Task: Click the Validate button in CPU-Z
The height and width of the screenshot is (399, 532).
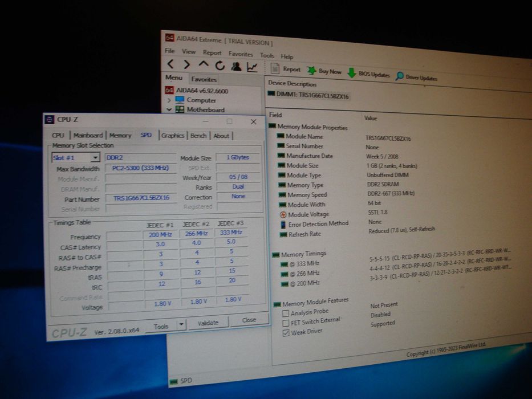Action: click(x=208, y=323)
